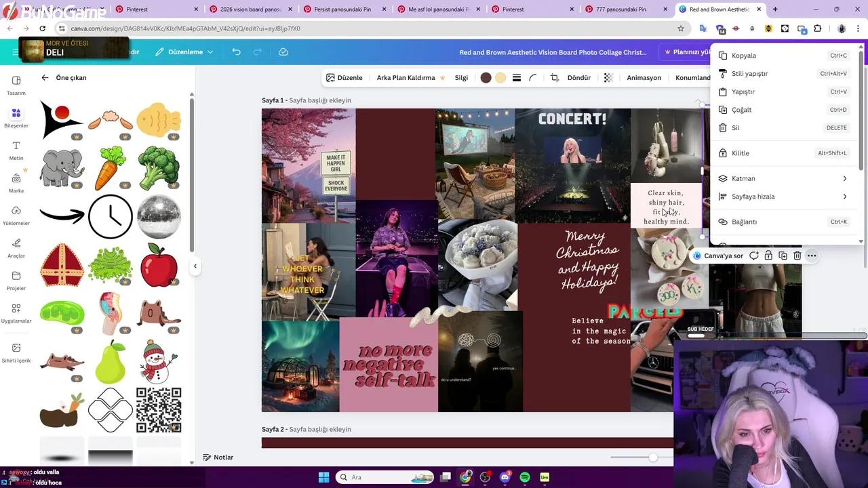Pick the dark brown color swatch
Image resolution: width=868 pixels, height=488 pixels.
(x=486, y=77)
